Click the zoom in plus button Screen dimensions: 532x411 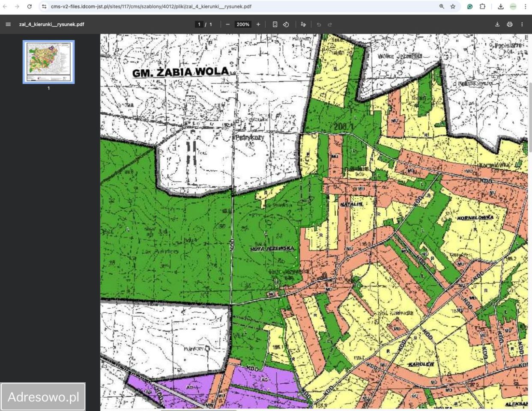tap(258, 24)
